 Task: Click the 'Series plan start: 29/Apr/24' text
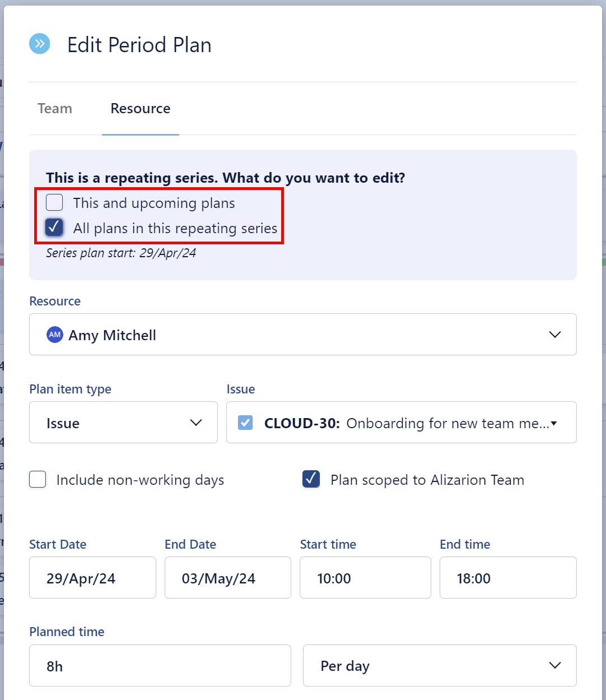coord(121,253)
